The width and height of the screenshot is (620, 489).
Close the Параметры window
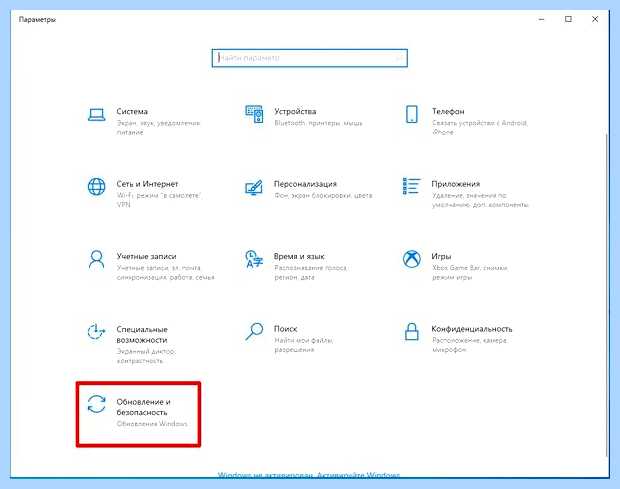[595, 19]
